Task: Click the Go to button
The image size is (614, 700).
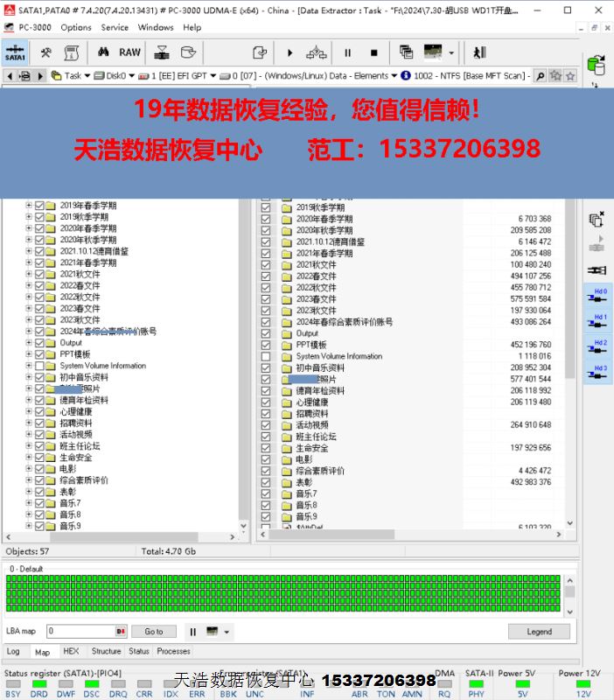Action: 154,631
